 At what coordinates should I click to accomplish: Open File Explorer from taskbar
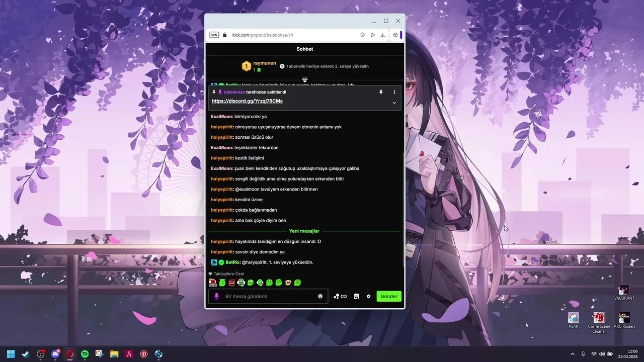114,354
